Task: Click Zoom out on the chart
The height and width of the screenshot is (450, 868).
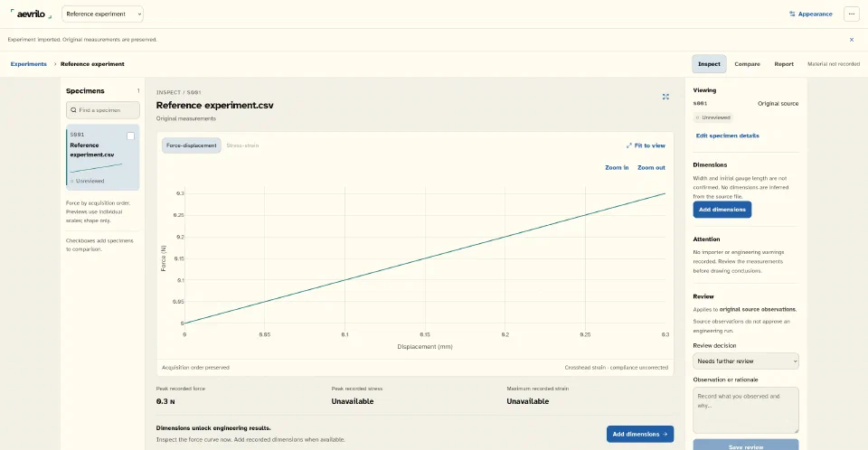Action: click(x=651, y=168)
